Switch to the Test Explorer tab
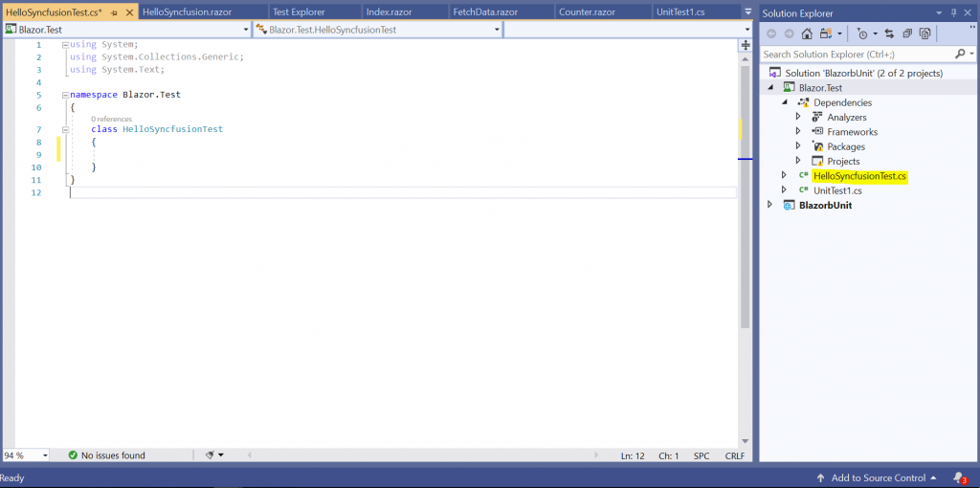980x488 pixels. (298, 11)
